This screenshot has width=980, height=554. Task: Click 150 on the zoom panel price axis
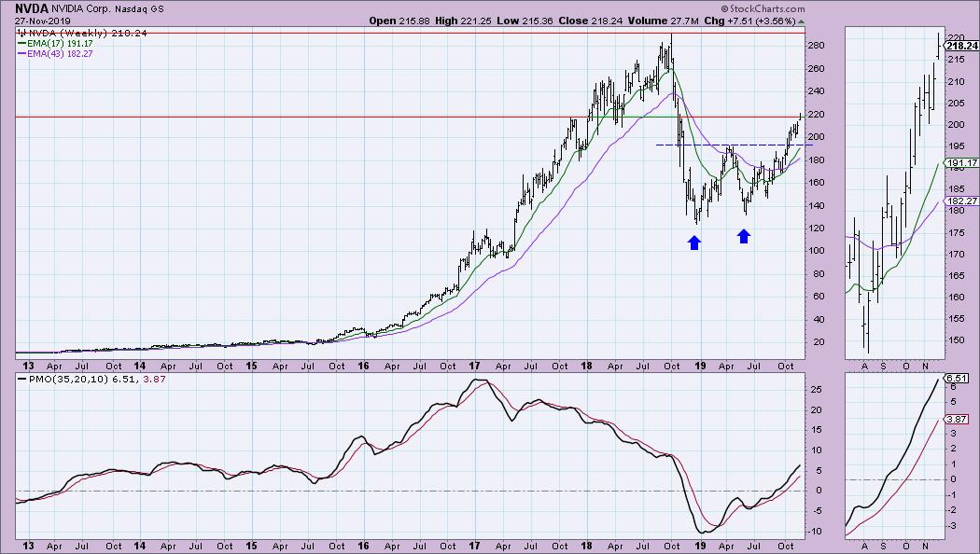pos(957,340)
